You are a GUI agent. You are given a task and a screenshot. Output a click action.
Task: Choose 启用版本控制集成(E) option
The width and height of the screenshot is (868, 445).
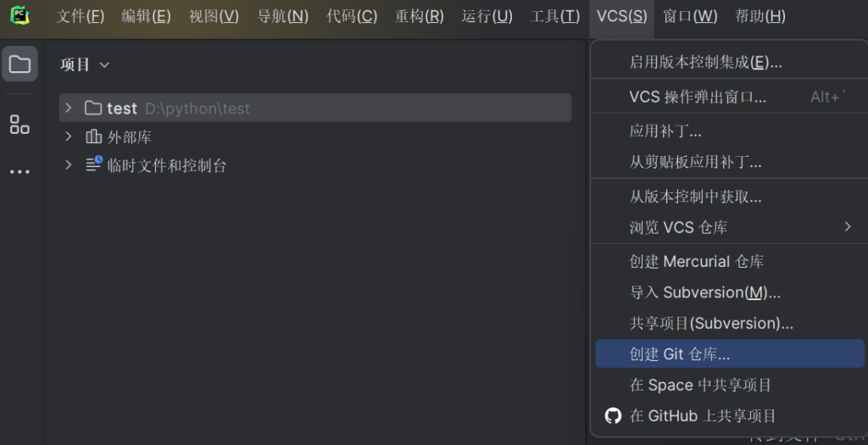[x=705, y=62]
